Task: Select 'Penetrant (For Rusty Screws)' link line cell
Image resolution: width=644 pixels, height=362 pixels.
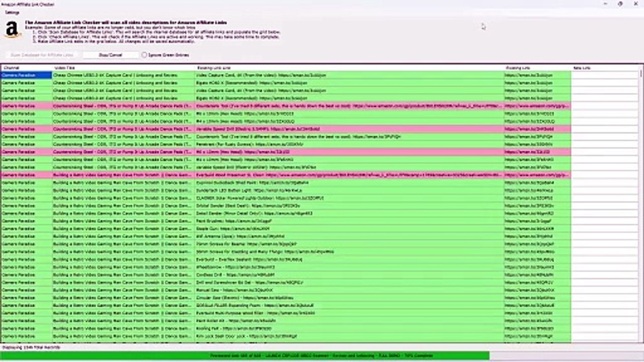Action: [350, 144]
